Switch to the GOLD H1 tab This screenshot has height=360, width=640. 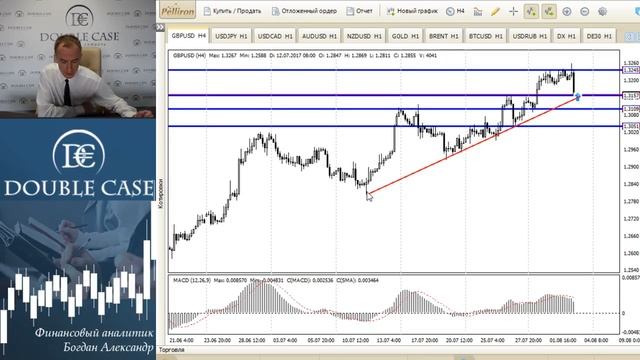(405, 36)
